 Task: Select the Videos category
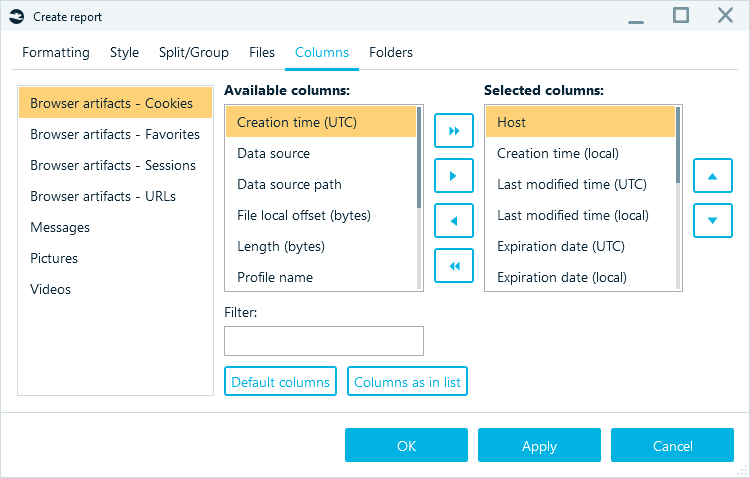[x=115, y=289]
